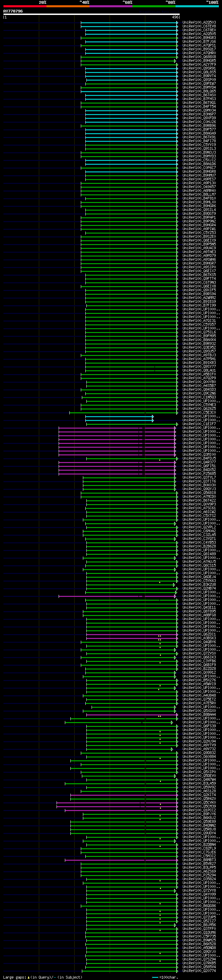Select the query name AV770796
The height and width of the screenshot is (980, 222).
click(13, 11)
